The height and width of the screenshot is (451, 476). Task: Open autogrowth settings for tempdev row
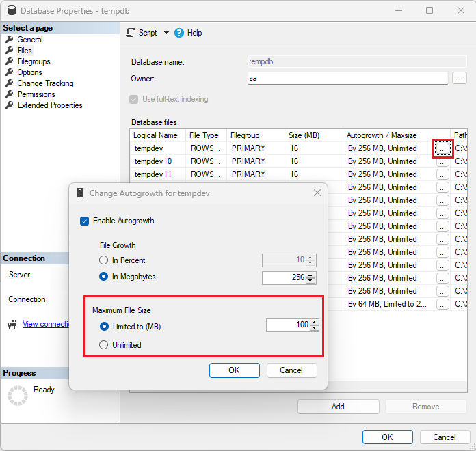point(442,148)
